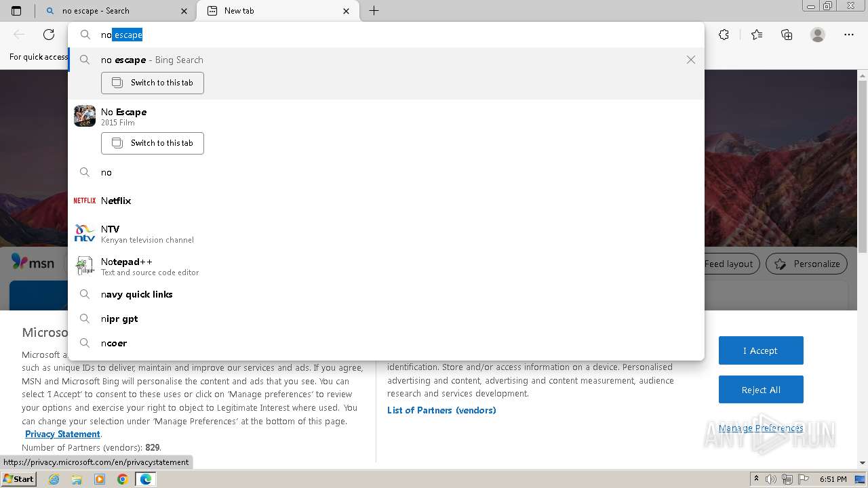Close the 'no escape - Search' tab
This screenshot has width=868, height=488.
pyautogui.click(x=184, y=11)
